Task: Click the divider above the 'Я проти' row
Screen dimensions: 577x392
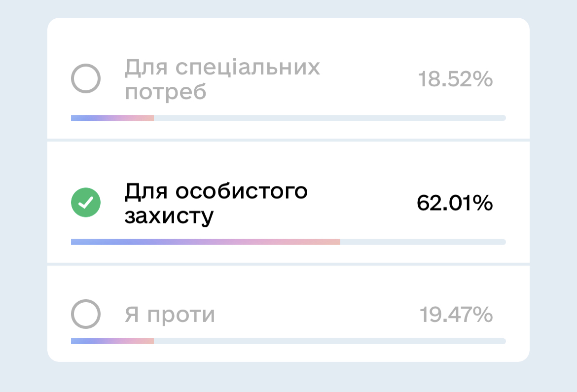Action: [x=288, y=264]
